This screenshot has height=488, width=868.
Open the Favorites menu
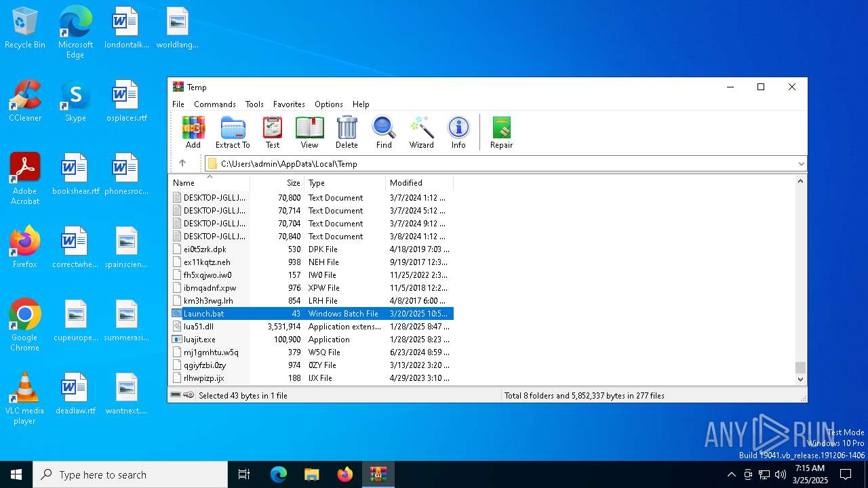click(x=289, y=104)
